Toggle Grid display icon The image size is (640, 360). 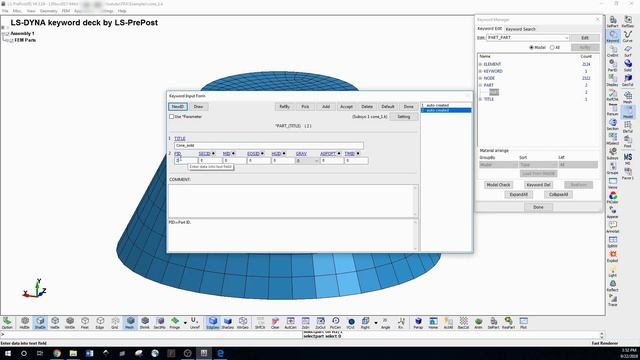pos(115,322)
